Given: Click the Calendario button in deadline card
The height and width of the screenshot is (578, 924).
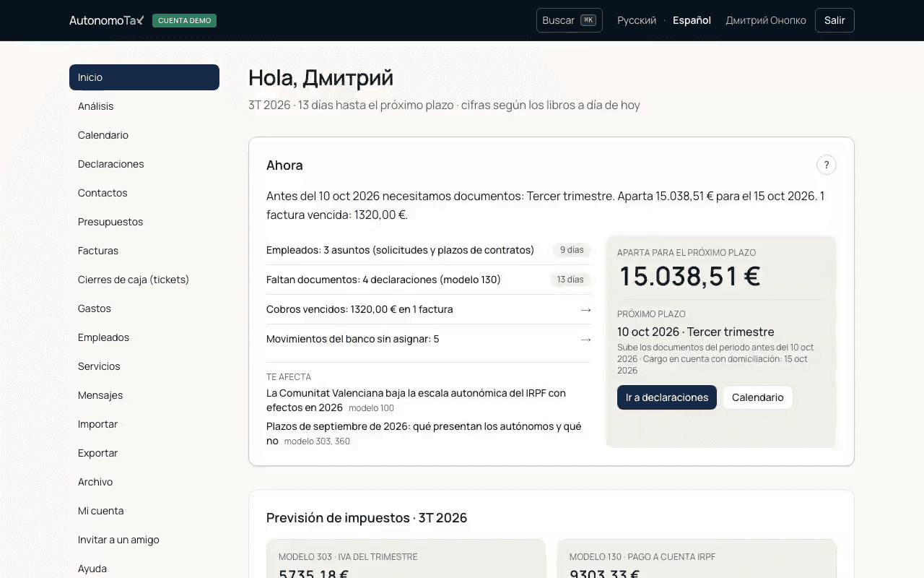Looking at the screenshot, I should (758, 397).
